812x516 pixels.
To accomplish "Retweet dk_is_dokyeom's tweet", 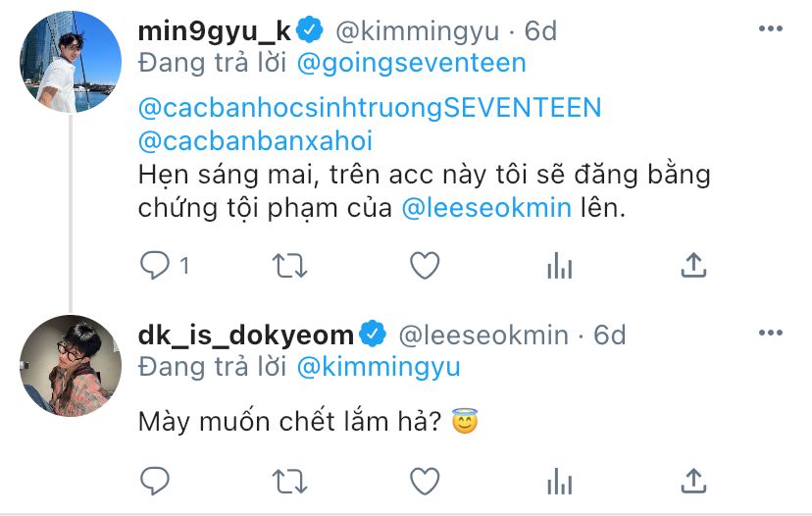I will click(288, 480).
